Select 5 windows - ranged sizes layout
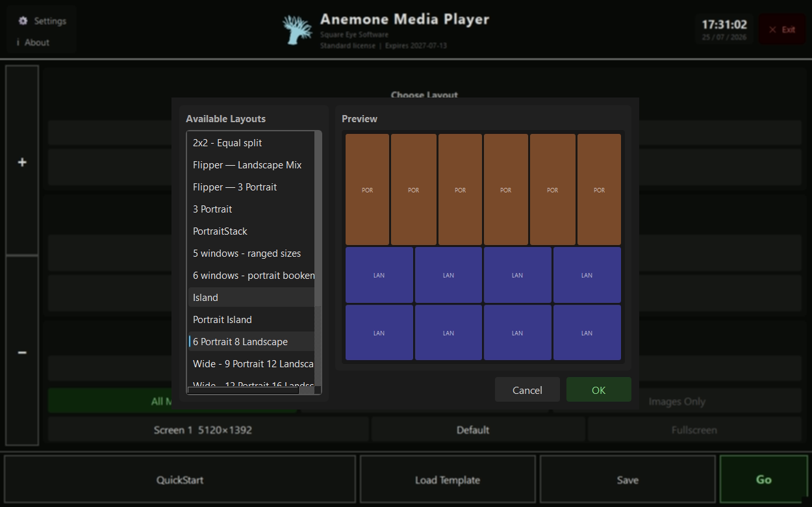Viewport: 812px width, 507px height. click(x=251, y=253)
